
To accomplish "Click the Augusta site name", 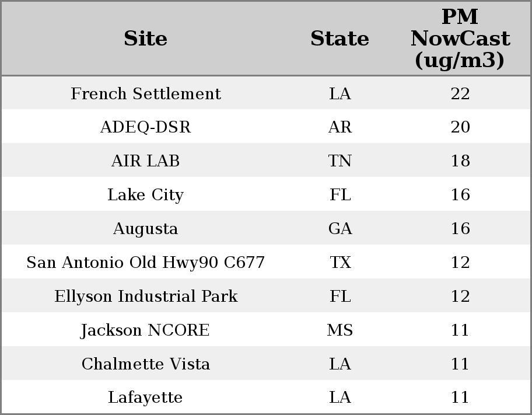I will click(x=146, y=229).
